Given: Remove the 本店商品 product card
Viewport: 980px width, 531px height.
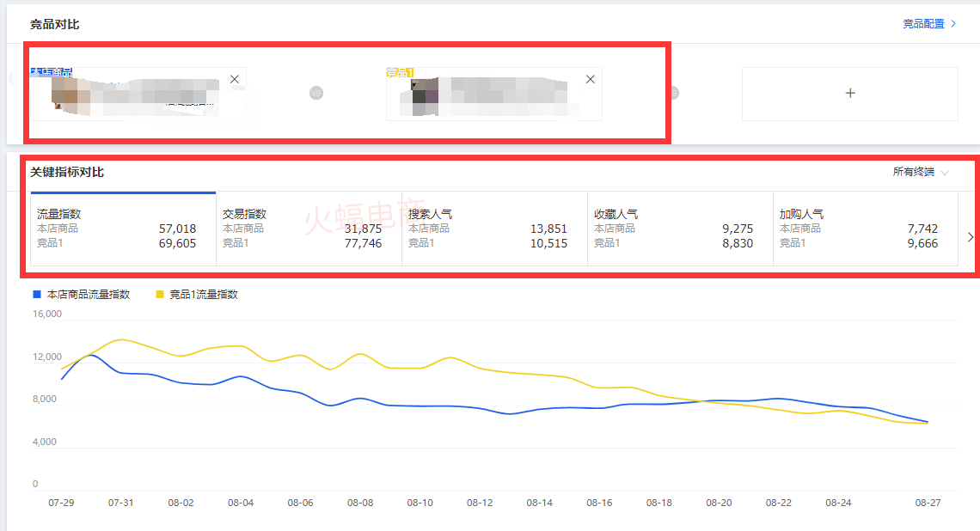Looking at the screenshot, I should tap(234, 79).
